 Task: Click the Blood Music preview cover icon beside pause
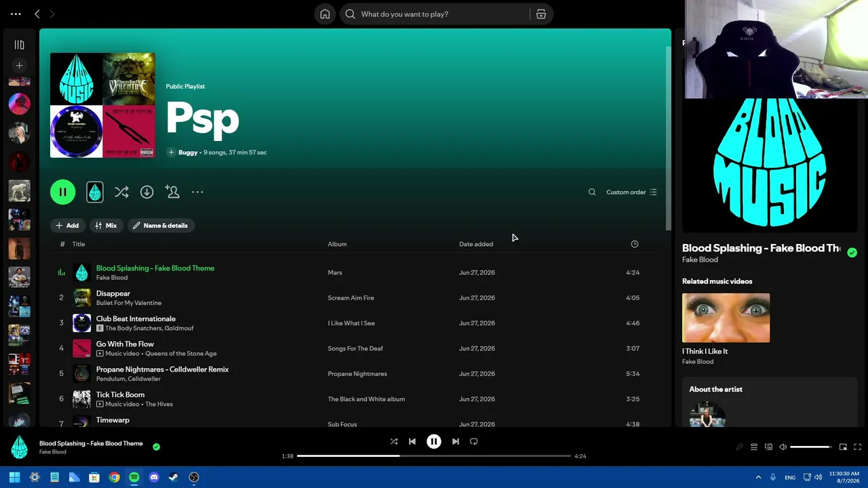click(95, 192)
